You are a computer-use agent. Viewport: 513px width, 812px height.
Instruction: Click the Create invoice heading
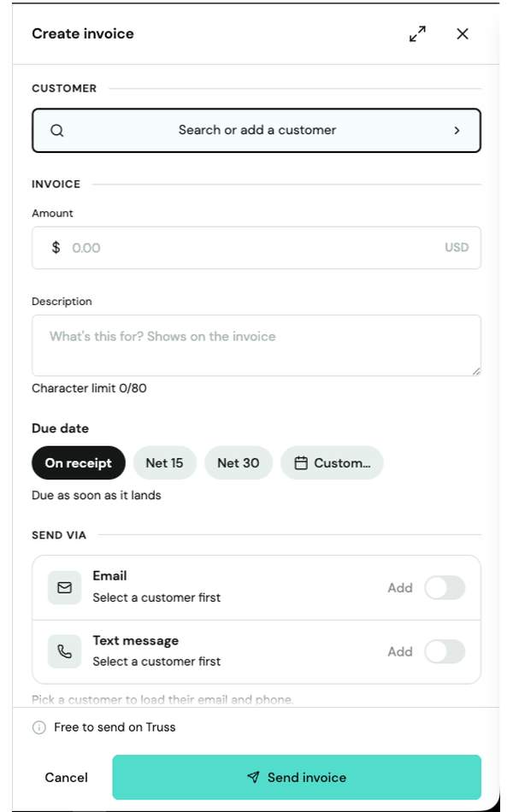click(x=83, y=33)
